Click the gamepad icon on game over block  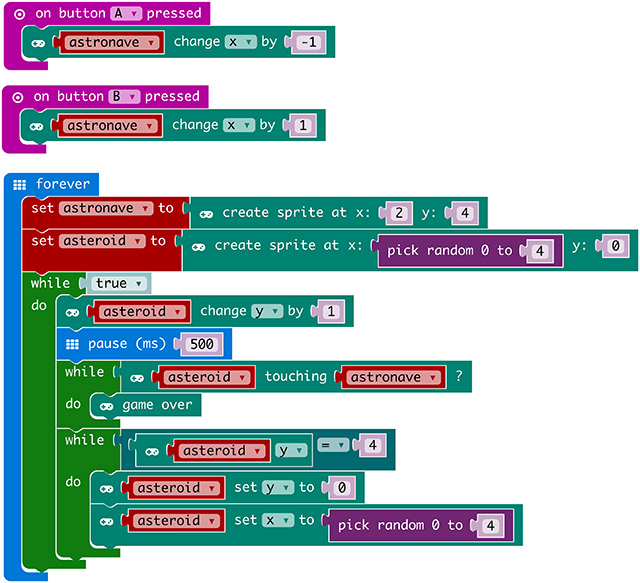tap(107, 405)
